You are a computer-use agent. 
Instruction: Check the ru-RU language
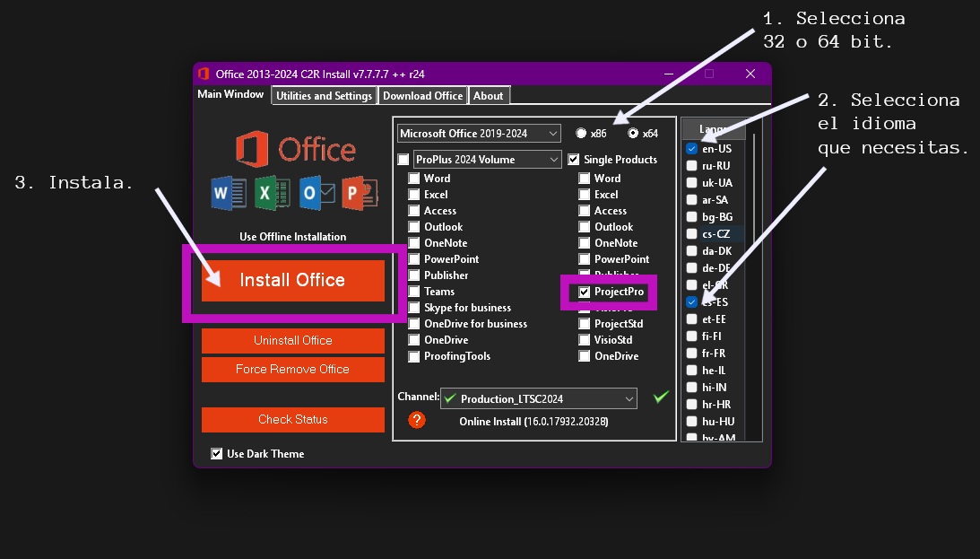(691, 166)
